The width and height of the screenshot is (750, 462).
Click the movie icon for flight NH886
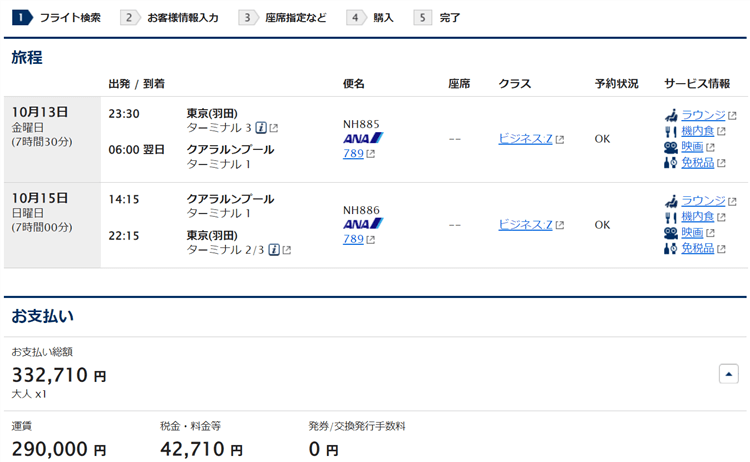pos(671,233)
